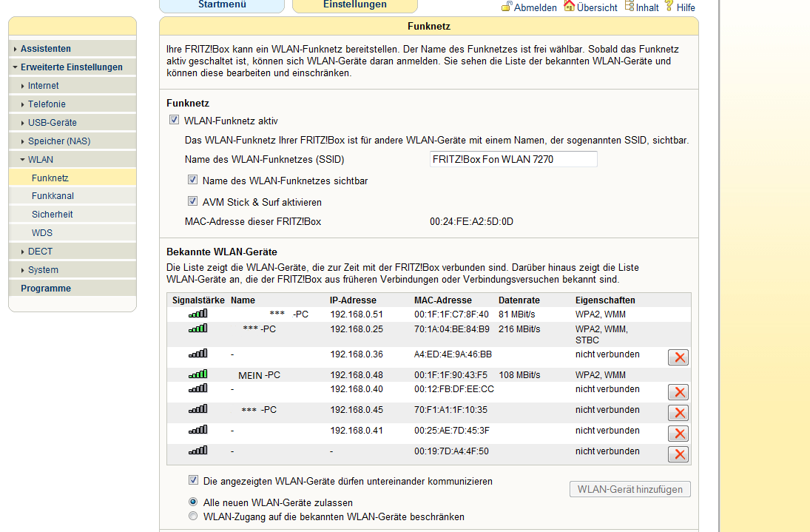Expand the Assistenten section

72,49
